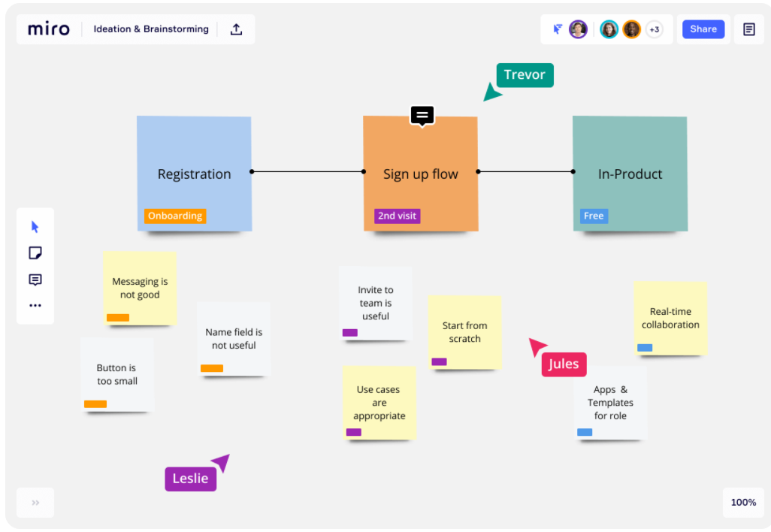Expand the +3 collaborators list
Image resolution: width=771 pixels, height=532 pixels.
[654, 29]
